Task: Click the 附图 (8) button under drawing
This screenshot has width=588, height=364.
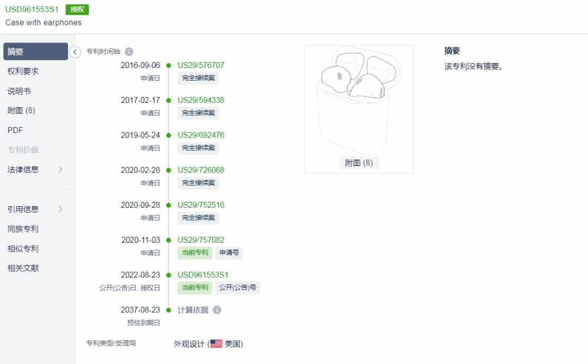Action: pyautogui.click(x=359, y=163)
